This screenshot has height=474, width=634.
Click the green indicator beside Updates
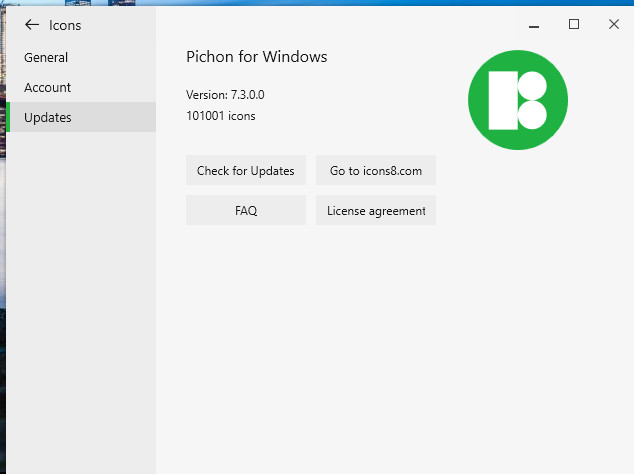tap(8, 118)
